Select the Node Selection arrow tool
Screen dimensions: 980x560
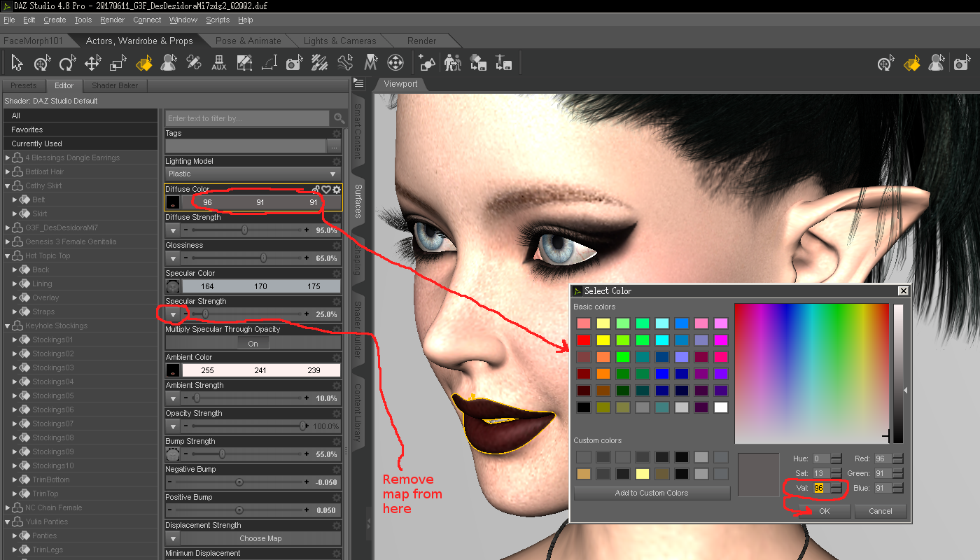[x=17, y=63]
